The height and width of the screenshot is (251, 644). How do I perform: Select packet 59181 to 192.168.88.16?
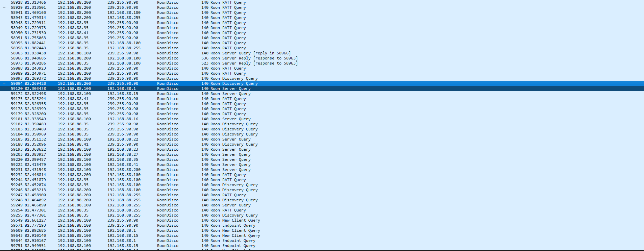coord(322,119)
